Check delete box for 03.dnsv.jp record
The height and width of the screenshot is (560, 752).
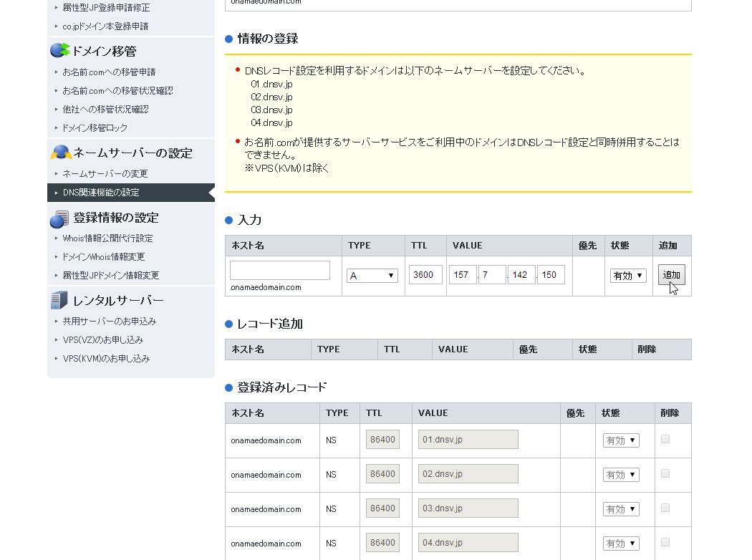click(x=665, y=508)
